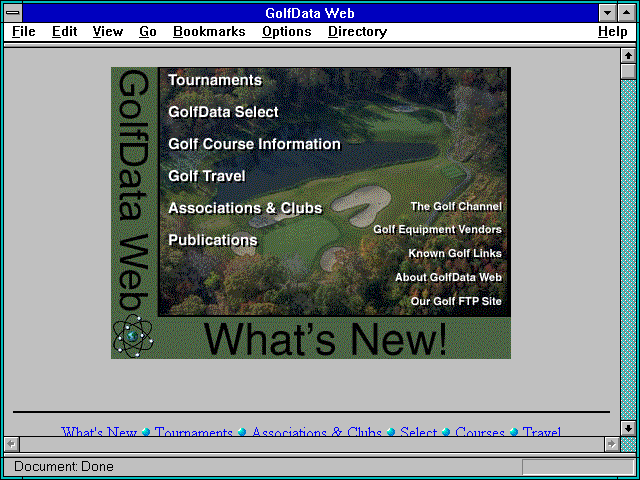Click the Select text link at bottom

pos(418,431)
